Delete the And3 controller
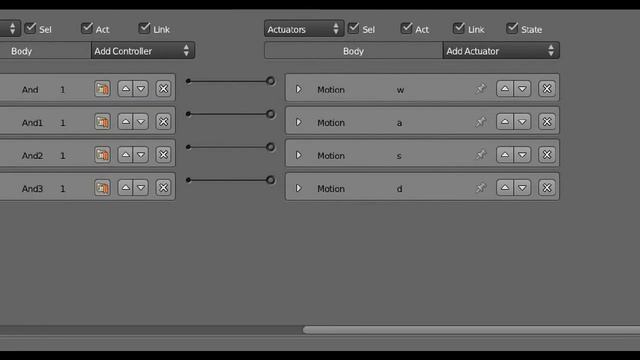The image size is (640, 360). pos(163,188)
